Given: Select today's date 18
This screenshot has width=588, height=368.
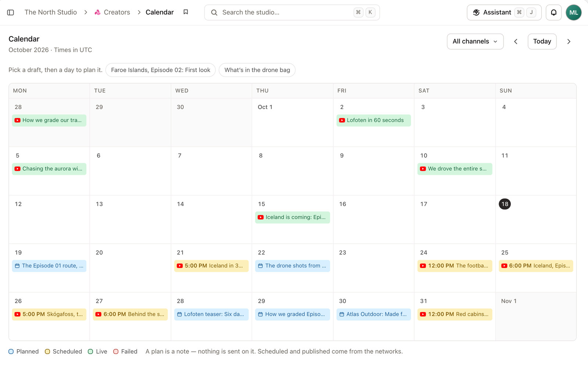Looking at the screenshot, I should (x=505, y=204).
